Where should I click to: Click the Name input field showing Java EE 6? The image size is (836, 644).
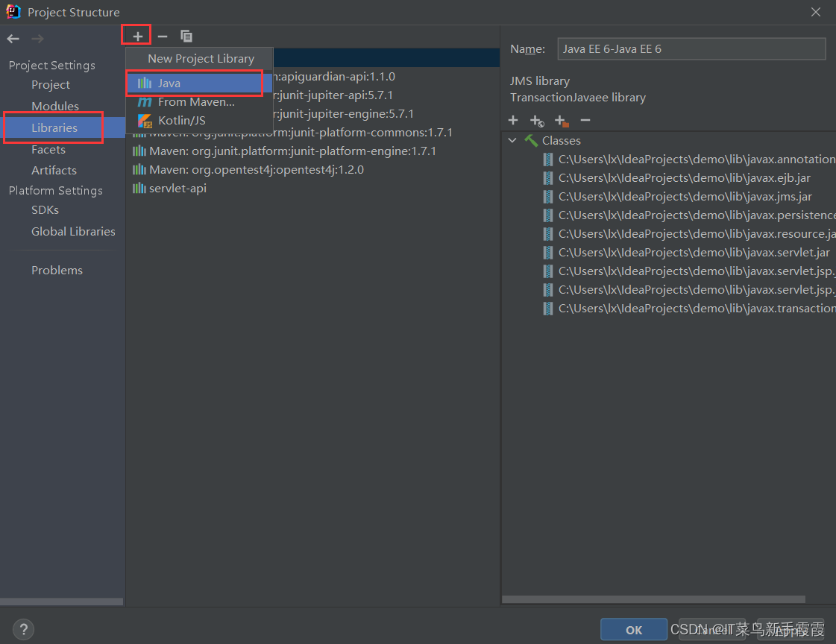pyautogui.click(x=691, y=48)
